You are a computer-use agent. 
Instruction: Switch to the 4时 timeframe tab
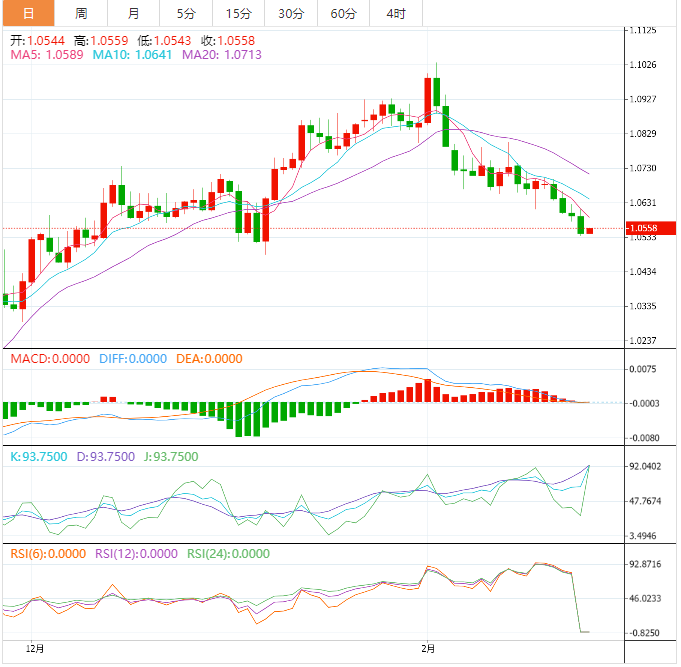pyautogui.click(x=395, y=14)
